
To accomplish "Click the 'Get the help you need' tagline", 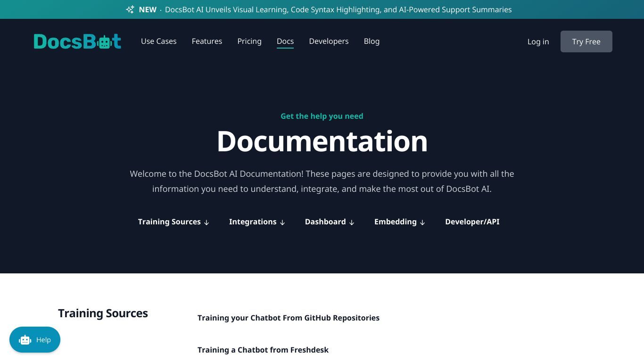I will point(322,116).
